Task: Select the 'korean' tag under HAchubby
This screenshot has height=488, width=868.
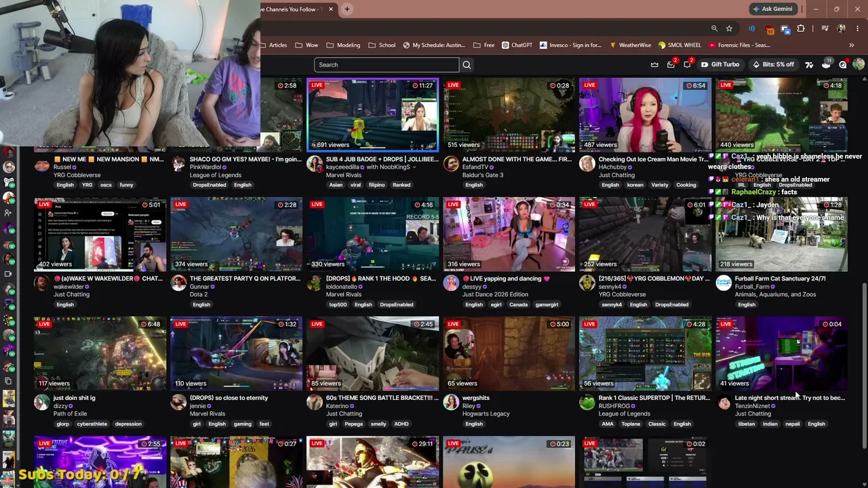Action: [x=635, y=185]
